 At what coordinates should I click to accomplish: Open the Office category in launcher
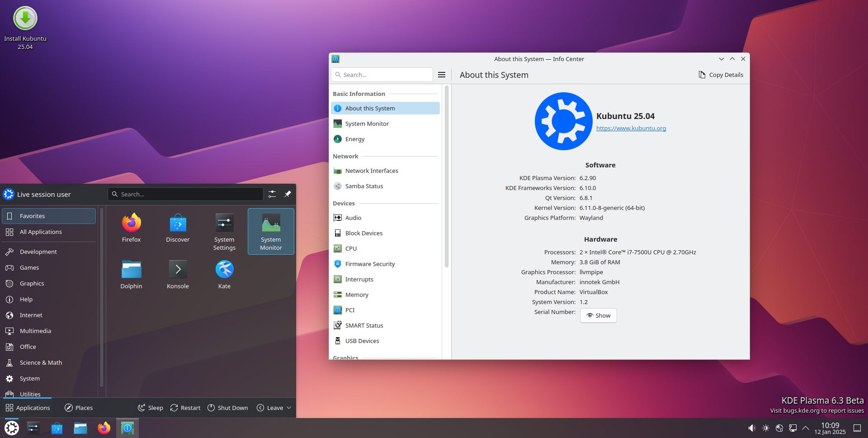49,347
